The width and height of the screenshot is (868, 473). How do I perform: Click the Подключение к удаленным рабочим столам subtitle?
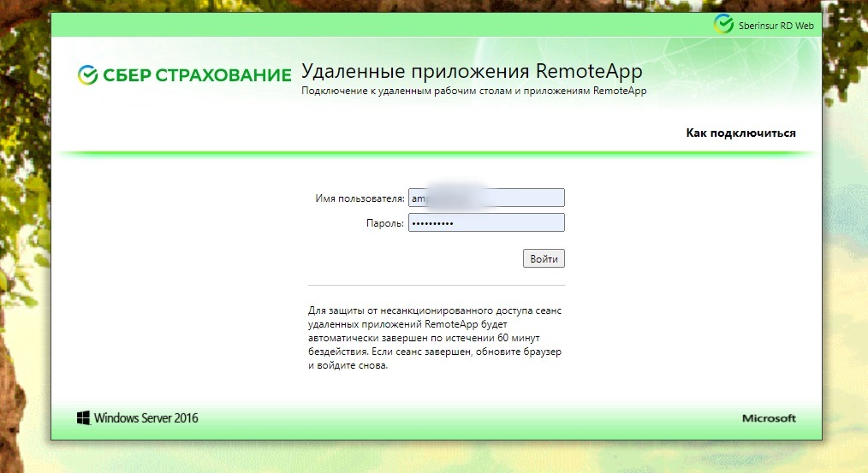coord(474,91)
